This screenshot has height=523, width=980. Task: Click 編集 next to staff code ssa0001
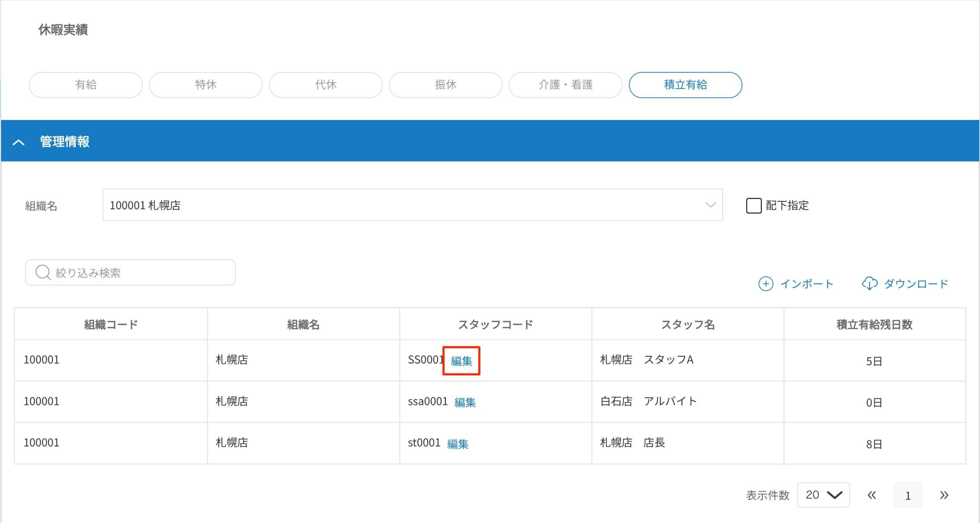[465, 402]
